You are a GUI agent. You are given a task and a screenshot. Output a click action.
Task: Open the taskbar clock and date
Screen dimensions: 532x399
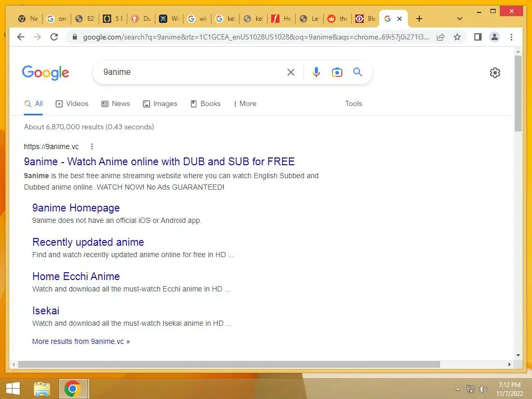click(x=510, y=389)
